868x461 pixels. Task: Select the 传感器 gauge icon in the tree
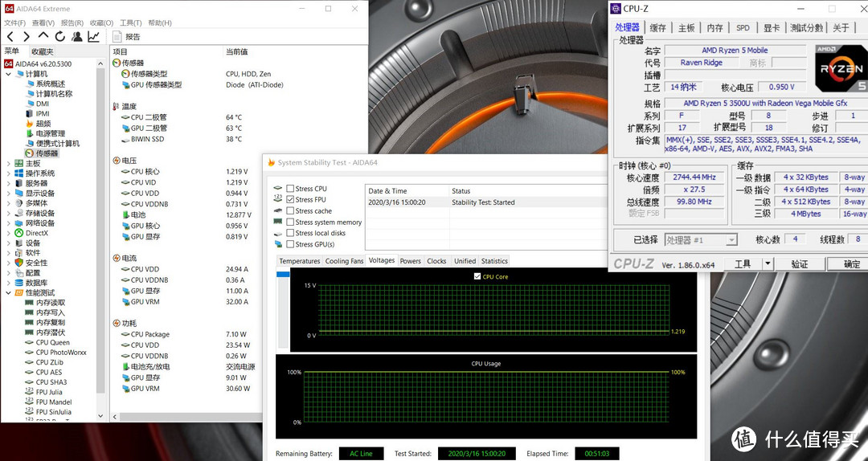30,153
